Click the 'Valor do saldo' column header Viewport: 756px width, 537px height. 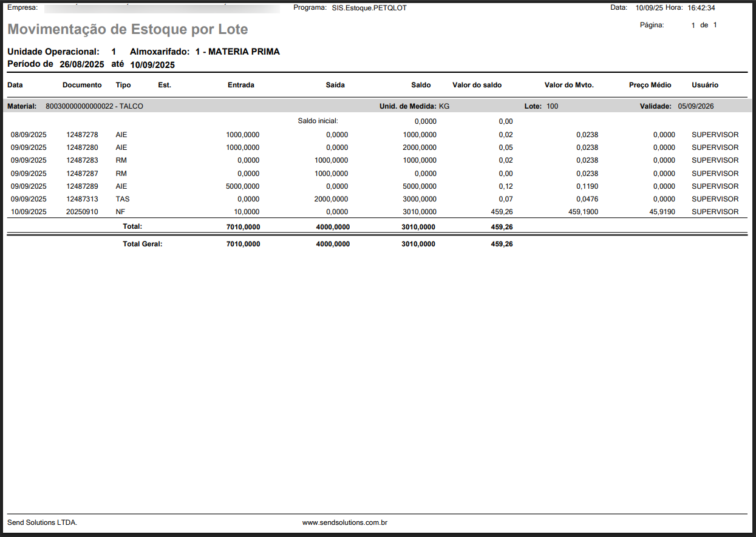pos(477,85)
